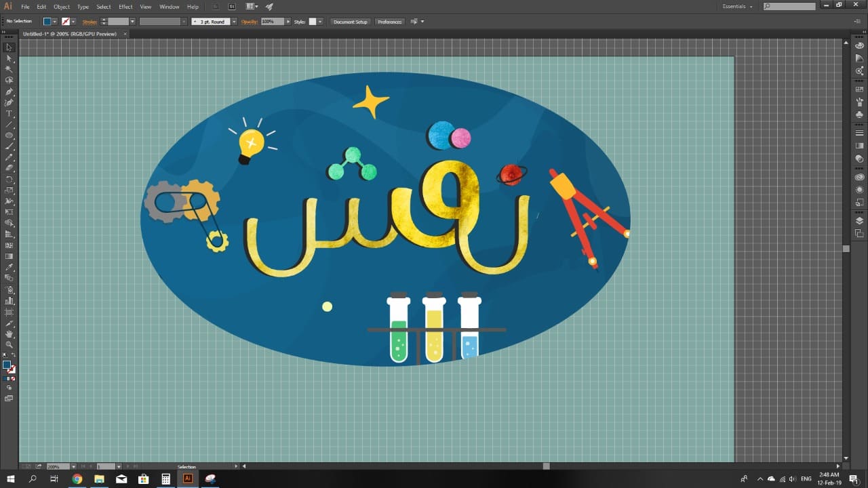This screenshot has height=488, width=868.
Task: Click the Stroke swatch in control bar
Action: 66,22
